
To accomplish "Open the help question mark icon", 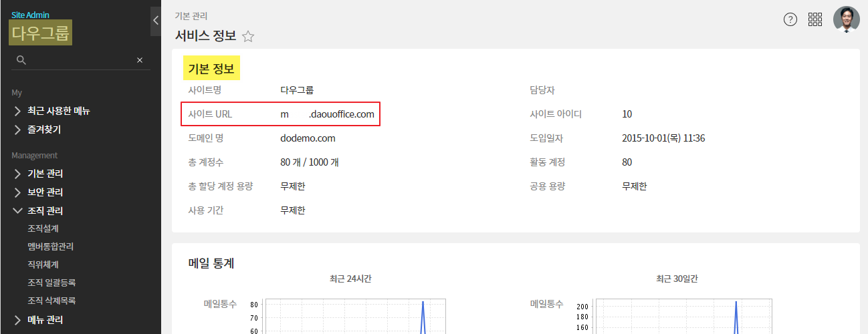I will (790, 19).
